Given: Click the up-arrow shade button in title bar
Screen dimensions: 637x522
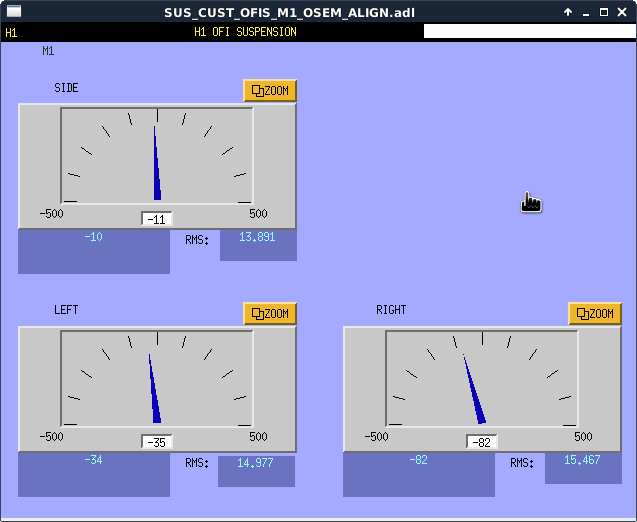Looking at the screenshot, I should pos(568,12).
